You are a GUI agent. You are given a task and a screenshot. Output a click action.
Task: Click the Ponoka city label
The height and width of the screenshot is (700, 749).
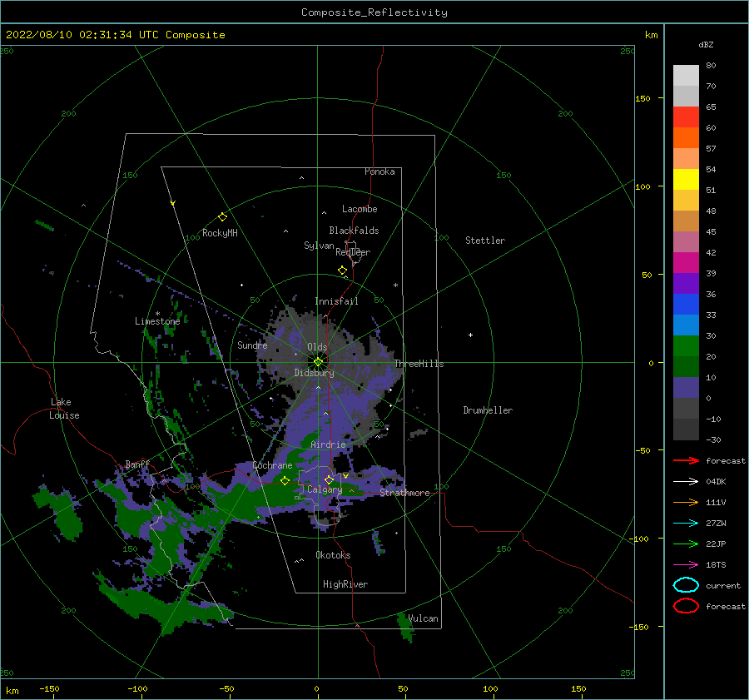coord(379,171)
